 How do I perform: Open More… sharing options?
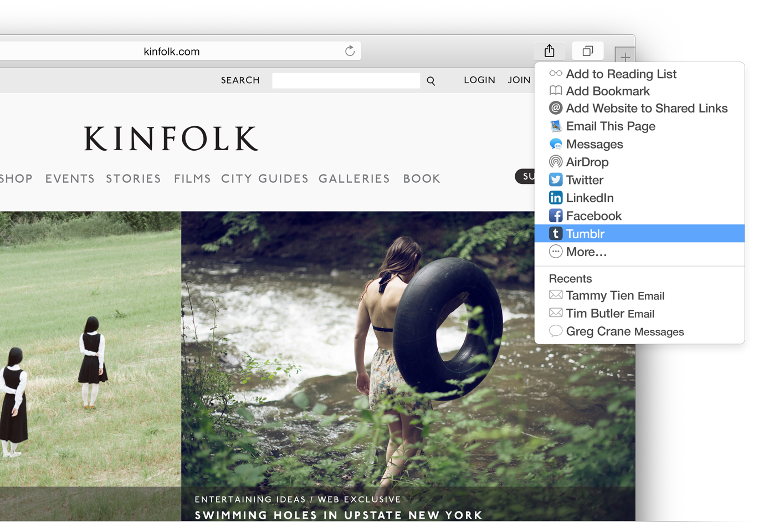coord(639,252)
